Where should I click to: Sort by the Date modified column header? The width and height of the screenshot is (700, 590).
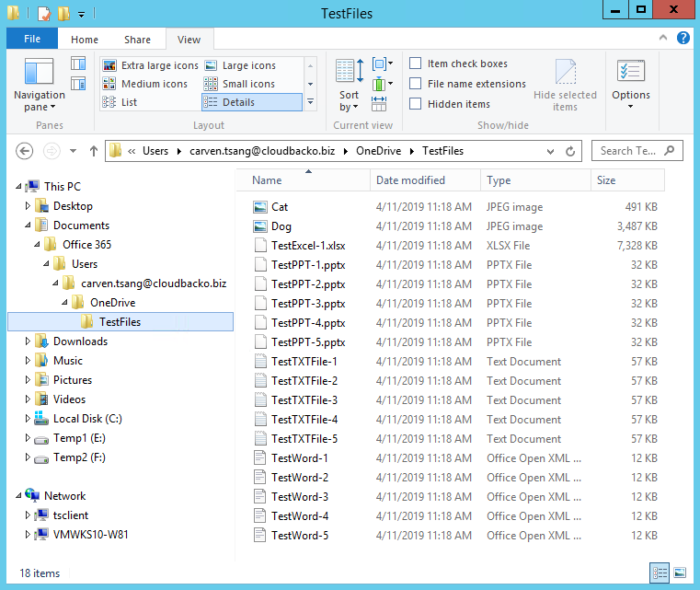[410, 180]
